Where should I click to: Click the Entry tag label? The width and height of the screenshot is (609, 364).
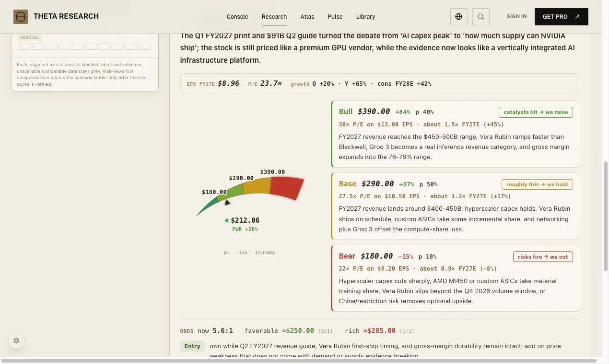(192, 346)
